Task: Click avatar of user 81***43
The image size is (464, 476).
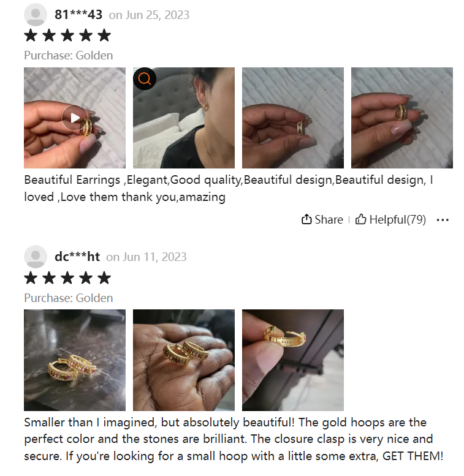Action: click(36, 15)
